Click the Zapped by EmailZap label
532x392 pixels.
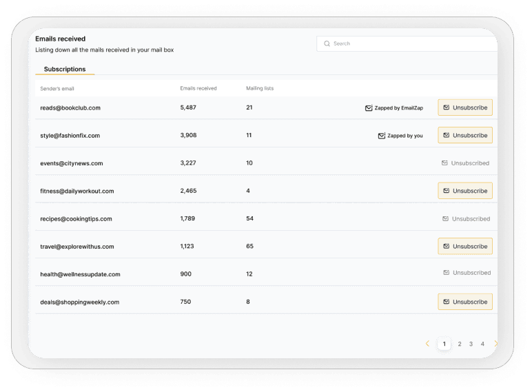(399, 108)
